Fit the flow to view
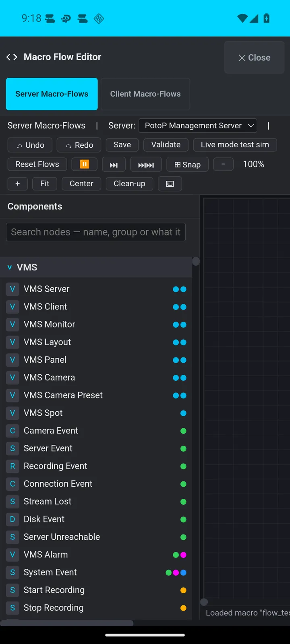The width and height of the screenshot is (290, 644). tap(45, 184)
